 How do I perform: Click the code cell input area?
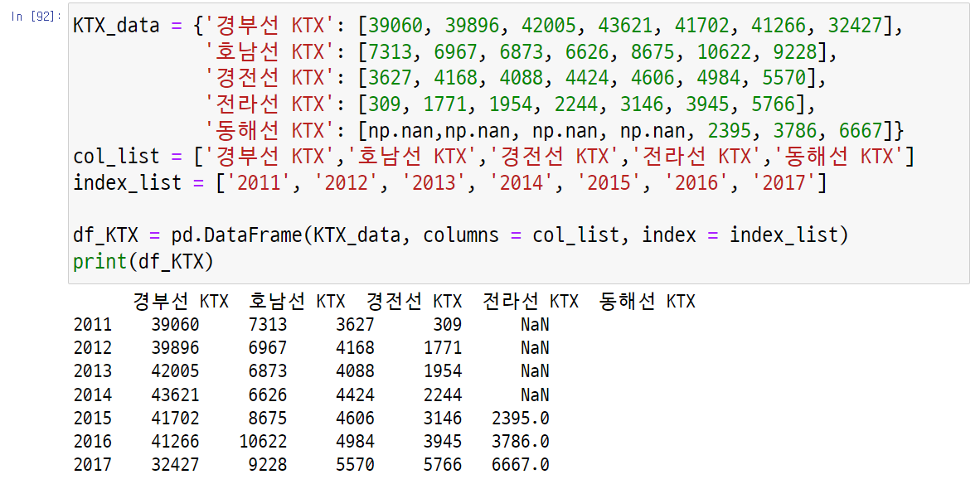click(x=519, y=144)
